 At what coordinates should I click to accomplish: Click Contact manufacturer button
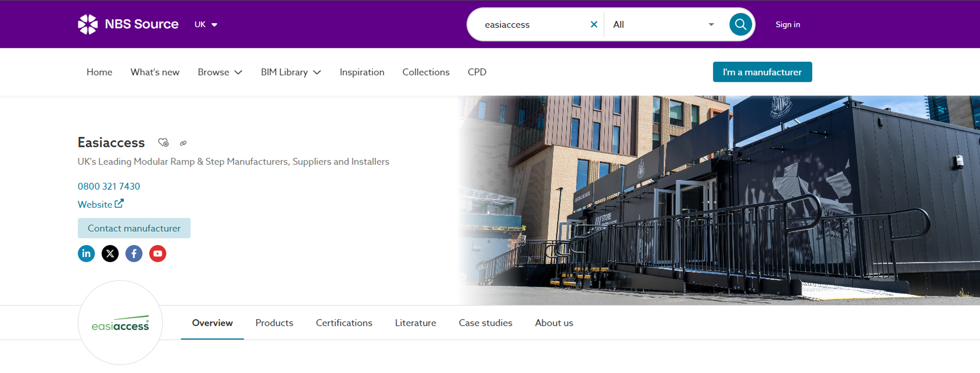click(x=134, y=228)
